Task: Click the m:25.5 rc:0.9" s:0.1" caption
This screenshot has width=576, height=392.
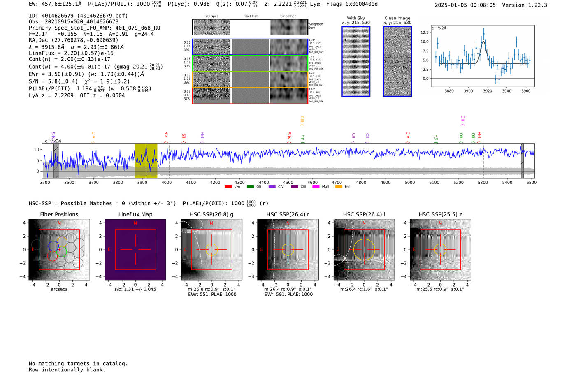Action: 440,289
